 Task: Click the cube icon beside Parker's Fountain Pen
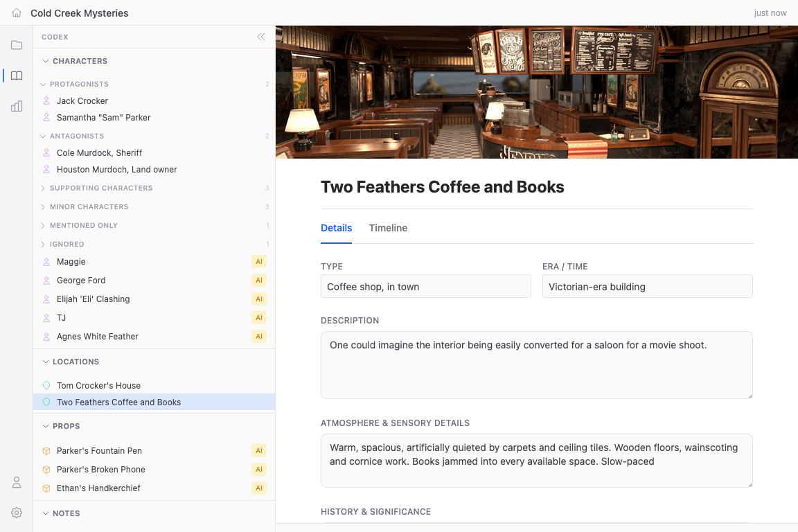(x=46, y=451)
